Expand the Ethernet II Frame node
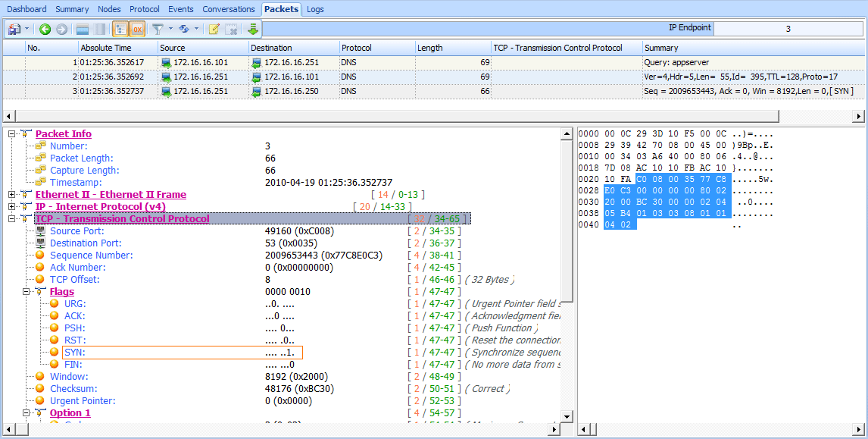 [12, 195]
